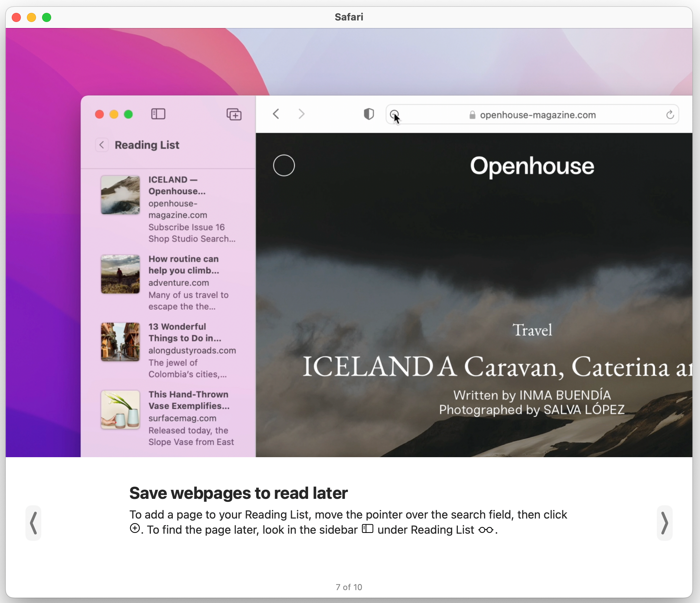Click the browser forward arrow in the toolbar
This screenshot has height=603, width=700.
click(301, 114)
